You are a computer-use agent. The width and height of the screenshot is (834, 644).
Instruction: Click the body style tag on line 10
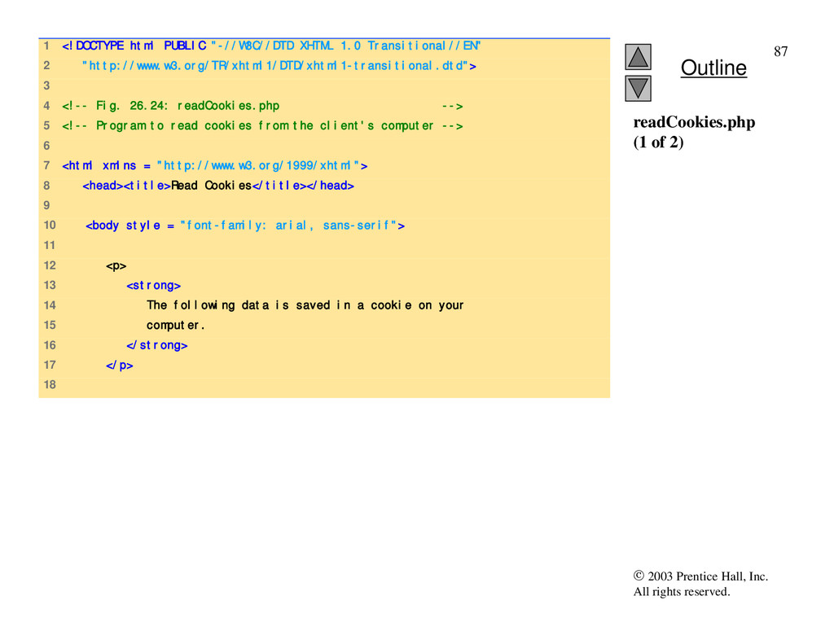tap(244, 226)
